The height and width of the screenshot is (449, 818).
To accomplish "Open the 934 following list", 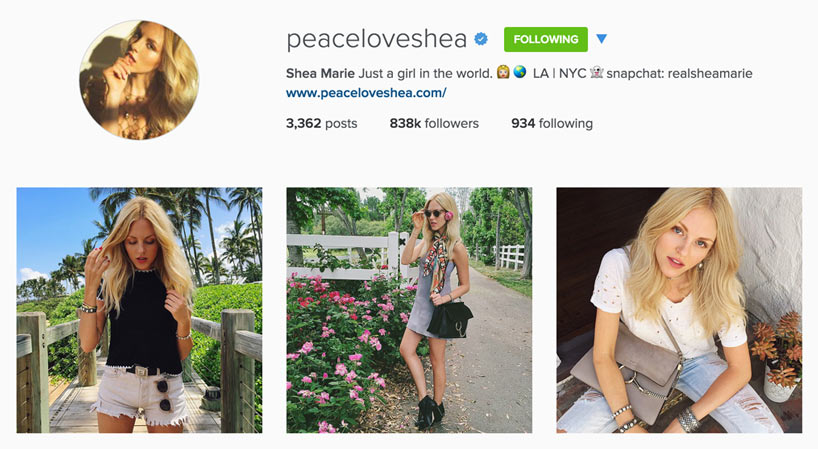I will coord(552,124).
